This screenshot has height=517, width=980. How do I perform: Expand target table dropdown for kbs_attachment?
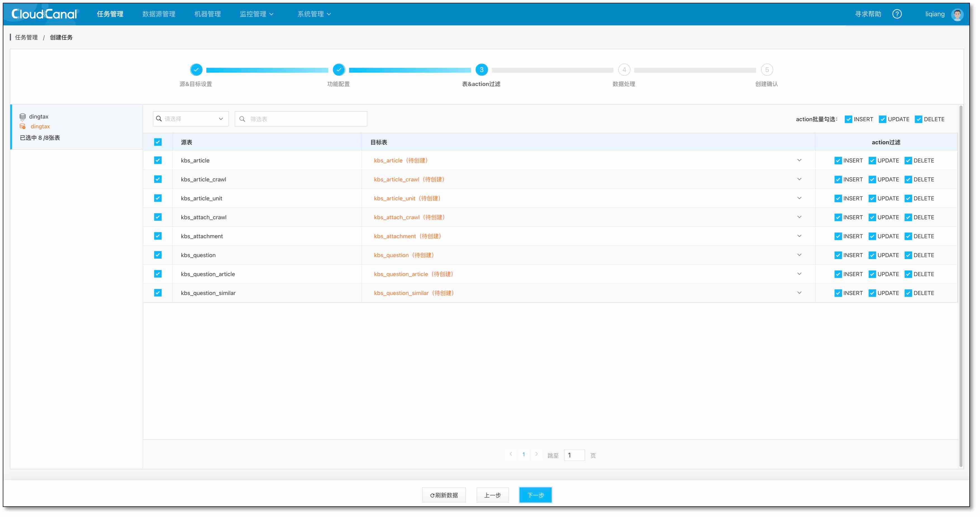click(799, 236)
